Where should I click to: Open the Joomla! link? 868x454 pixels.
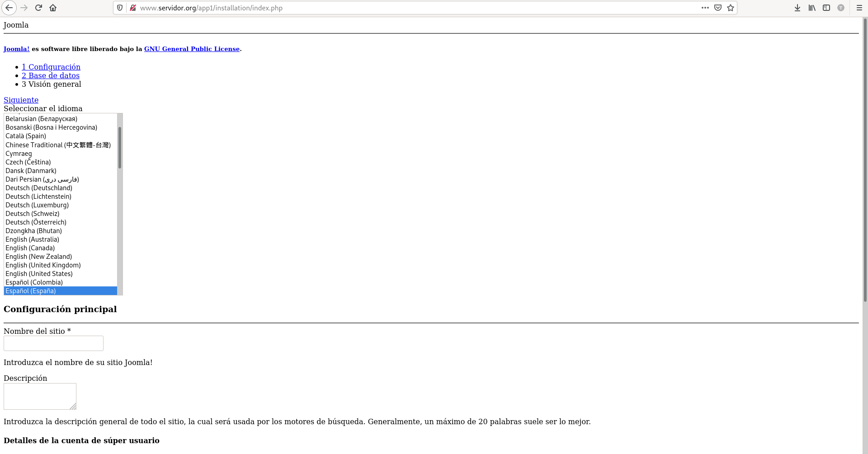[x=16, y=49]
